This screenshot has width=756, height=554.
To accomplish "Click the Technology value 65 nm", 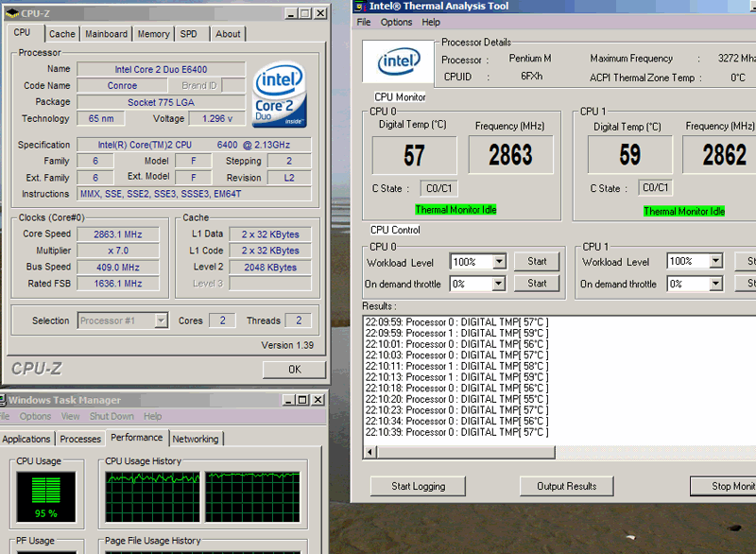I will [x=101, y=118].
